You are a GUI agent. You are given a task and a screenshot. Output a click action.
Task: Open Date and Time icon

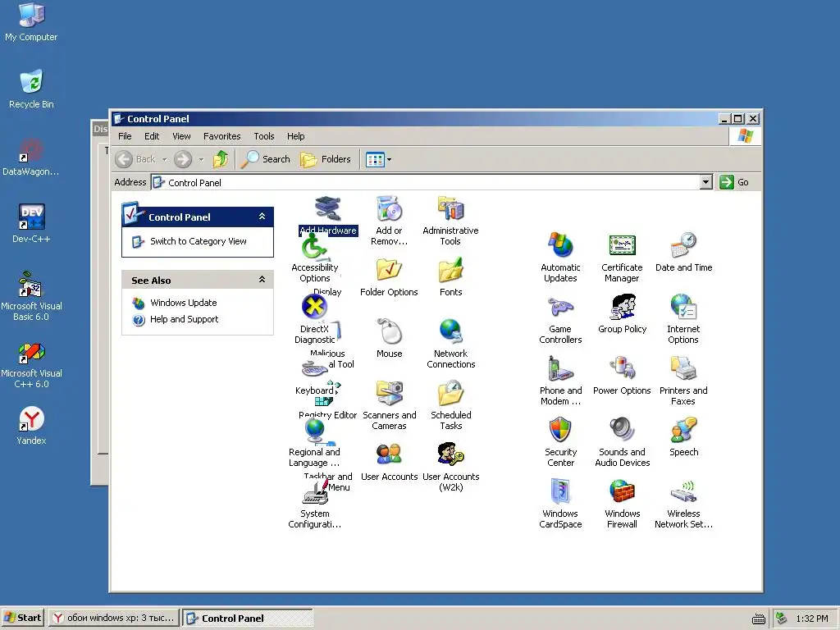click(x=683, y=246)
